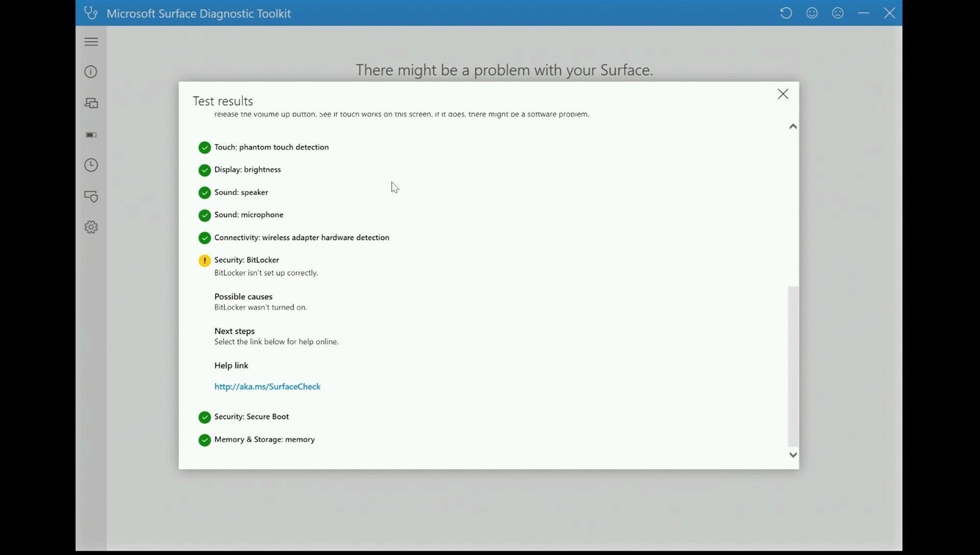Click the scroll down arrow in results
980x555 pixels.
[793, 455]
